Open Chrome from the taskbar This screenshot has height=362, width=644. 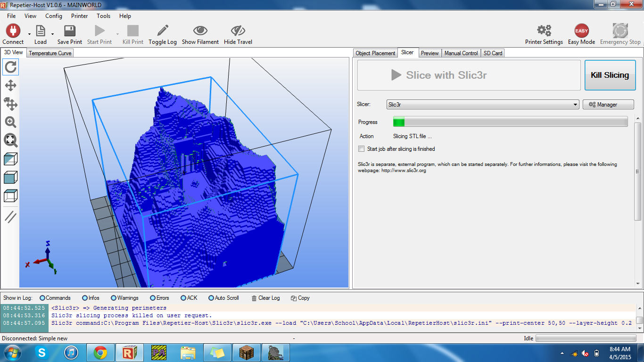[100, 352]
